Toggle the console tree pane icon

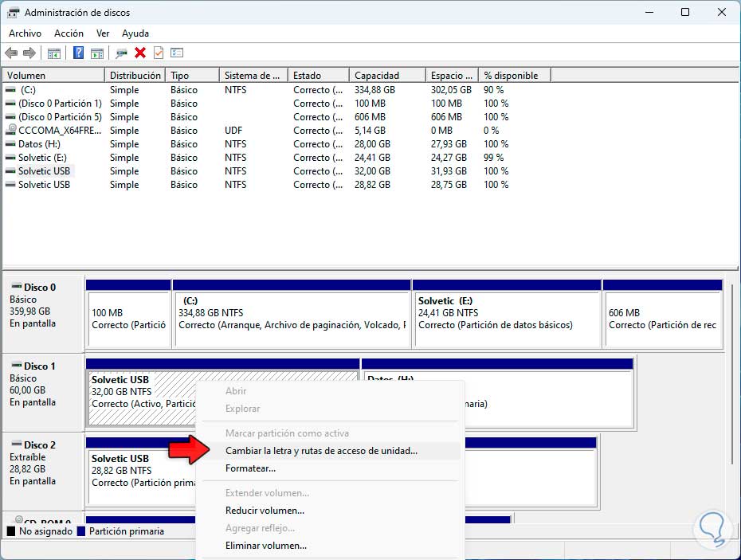[54, 53]
